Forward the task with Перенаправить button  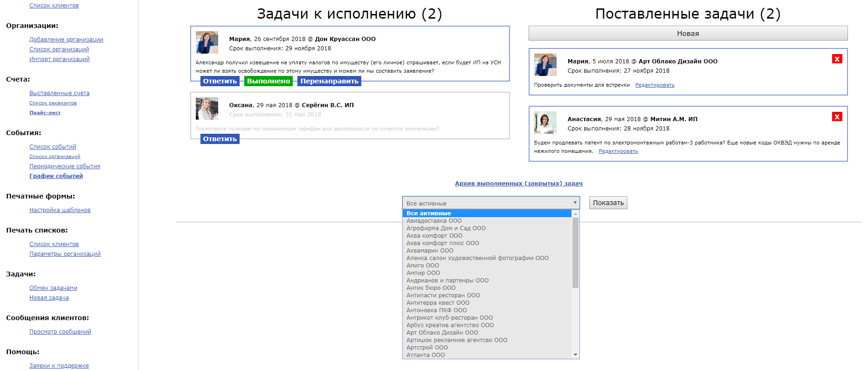click(x=329, y=81)
